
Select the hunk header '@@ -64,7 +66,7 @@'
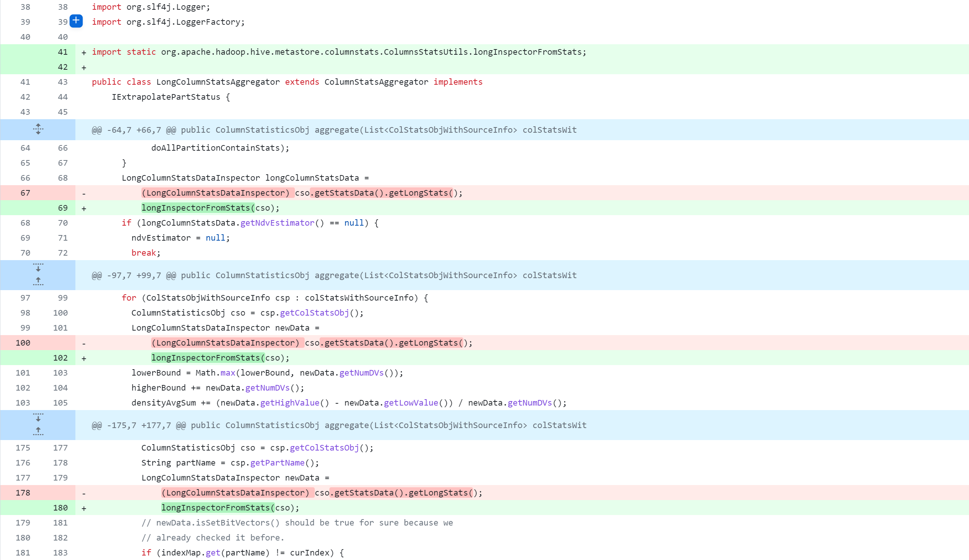click(x=134, y=130)
